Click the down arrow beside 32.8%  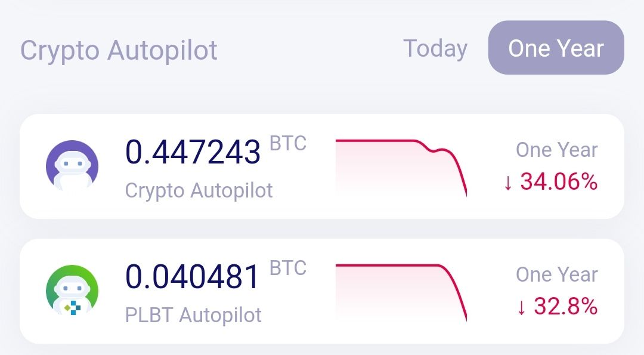click(x=522, y=307)
